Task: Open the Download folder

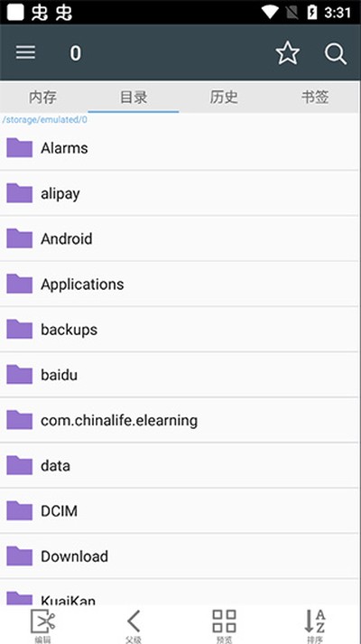Action: (x=180, y=556)
